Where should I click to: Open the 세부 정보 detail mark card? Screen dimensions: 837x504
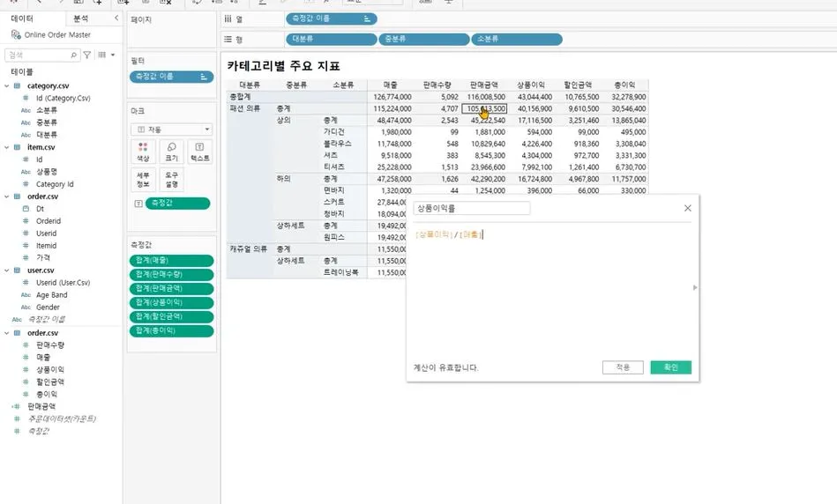(x=143, y=180)
